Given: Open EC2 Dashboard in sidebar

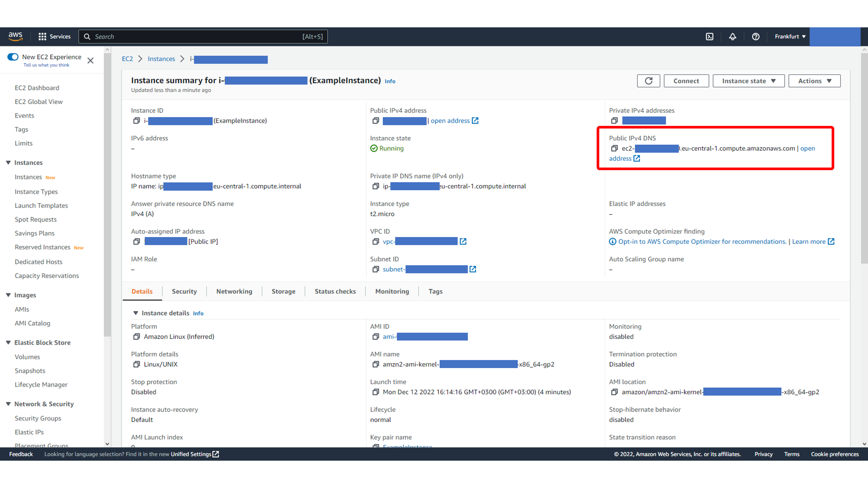Looking at the screenshot, I should click(x=37, y=88).
